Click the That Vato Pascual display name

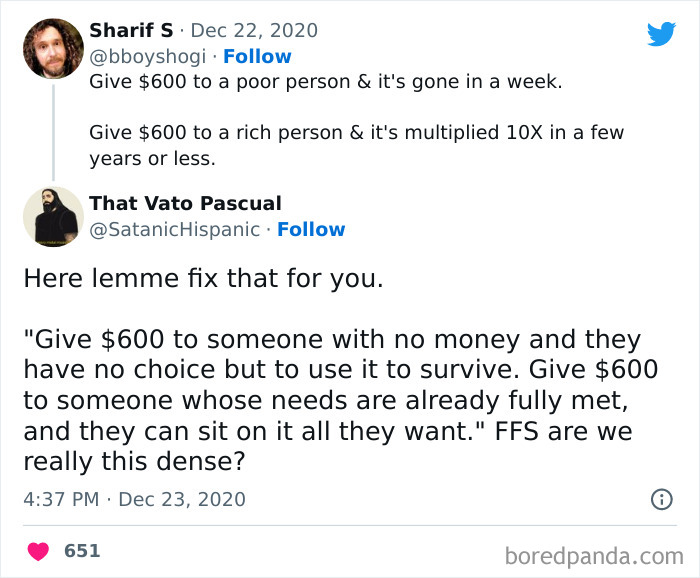pyautogui.click(x=185, y=204)
